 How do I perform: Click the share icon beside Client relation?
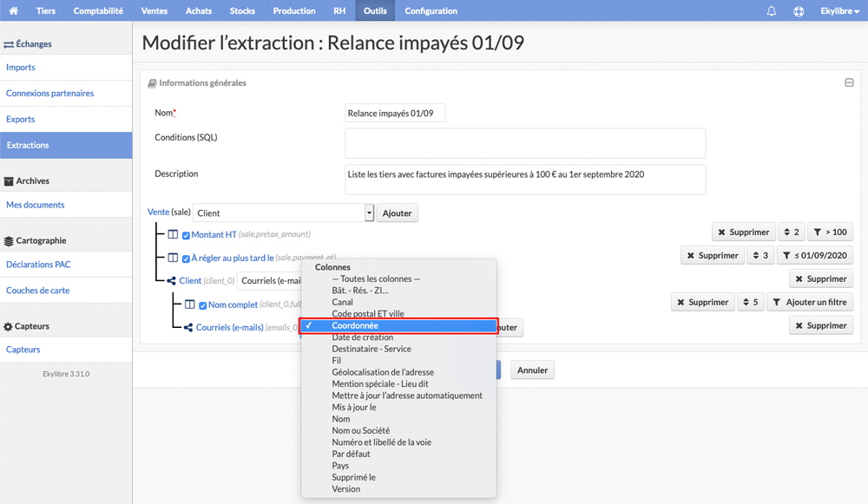(x=171, y=280)
